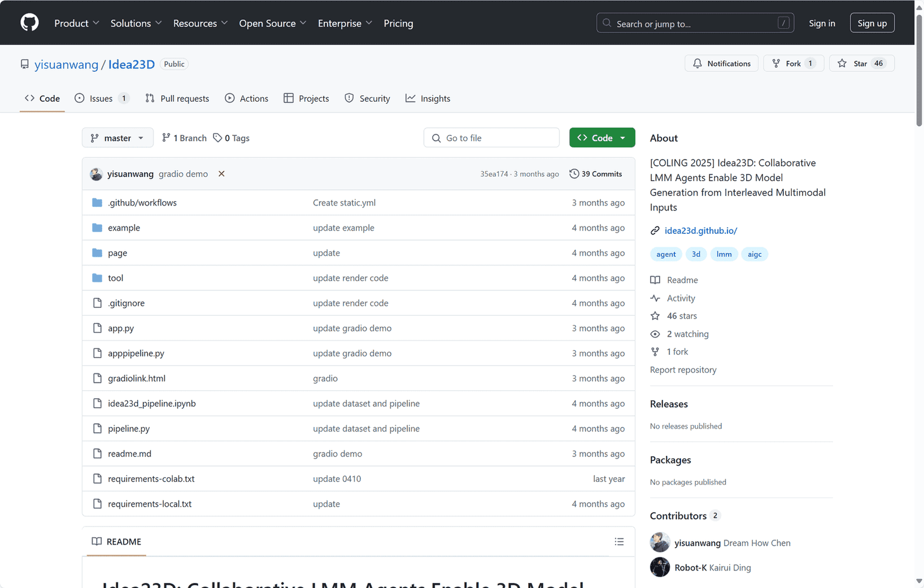
Task: Open the idea23d.github.io link
Action: pos(700,230)
